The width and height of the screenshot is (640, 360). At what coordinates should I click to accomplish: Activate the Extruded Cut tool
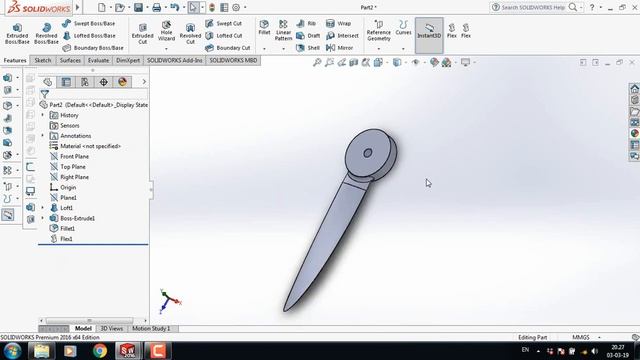pyautogui.click(x=142, y=33)
